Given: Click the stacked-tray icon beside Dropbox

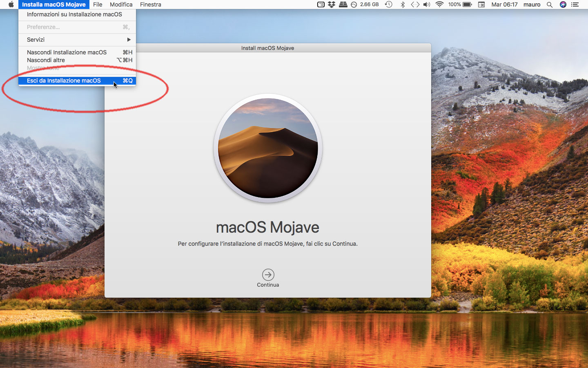Looking at the screenshot, I should pos(343,4).
